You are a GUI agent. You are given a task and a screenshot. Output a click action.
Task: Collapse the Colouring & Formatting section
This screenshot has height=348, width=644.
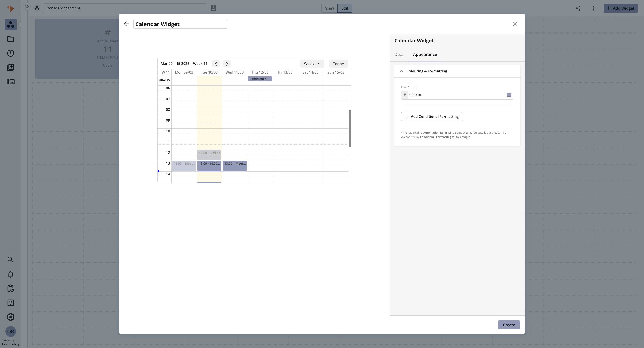[x=401, y=71]
